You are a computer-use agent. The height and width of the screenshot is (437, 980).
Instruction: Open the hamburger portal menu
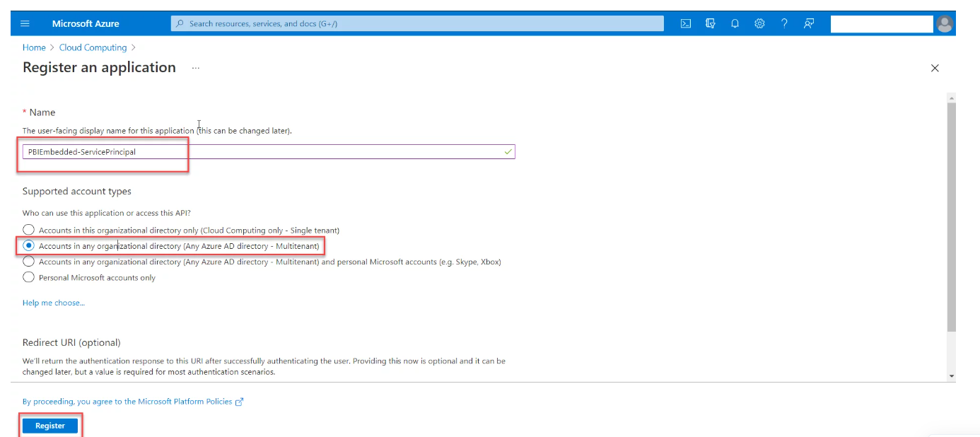coord(25,23)
